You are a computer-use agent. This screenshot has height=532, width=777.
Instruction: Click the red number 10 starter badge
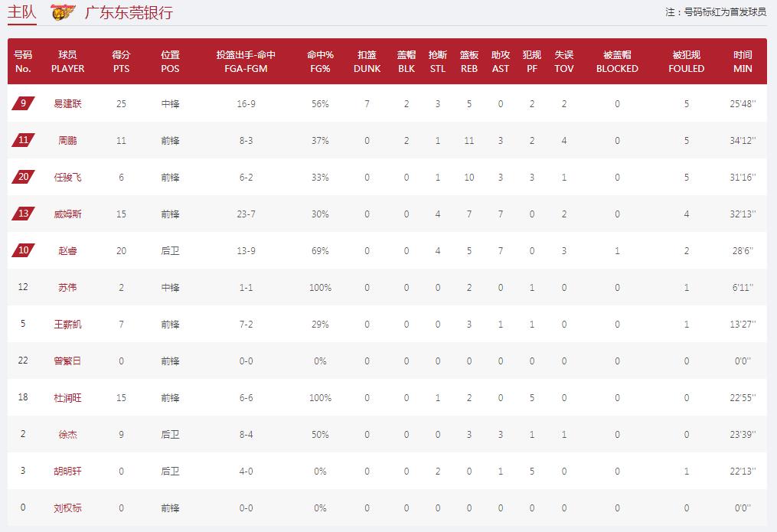[23, 250]
